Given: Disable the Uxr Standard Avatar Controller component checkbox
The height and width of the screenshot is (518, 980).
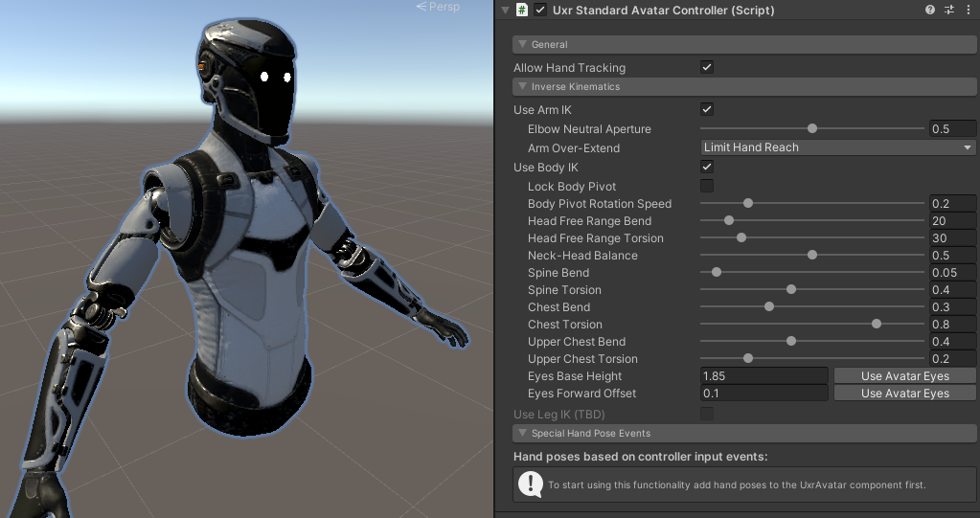Looking at the screenshot, I should tap(540, 10).
